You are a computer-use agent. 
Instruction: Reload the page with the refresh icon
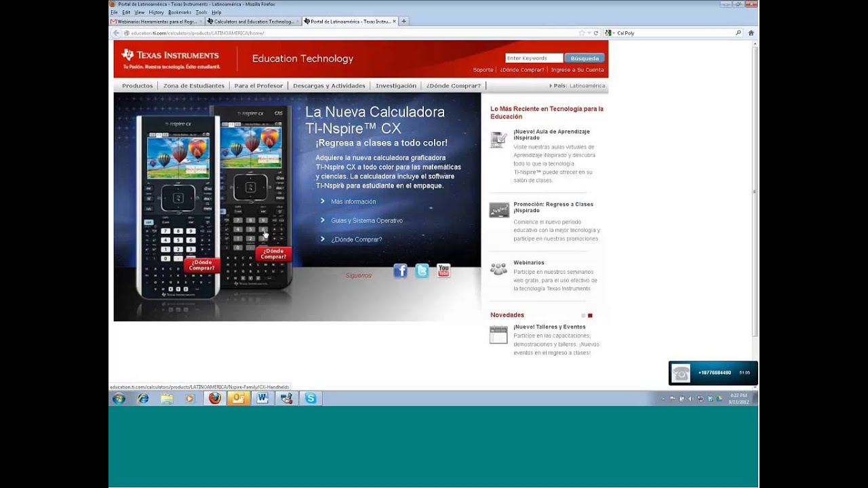tap(596, 33)
